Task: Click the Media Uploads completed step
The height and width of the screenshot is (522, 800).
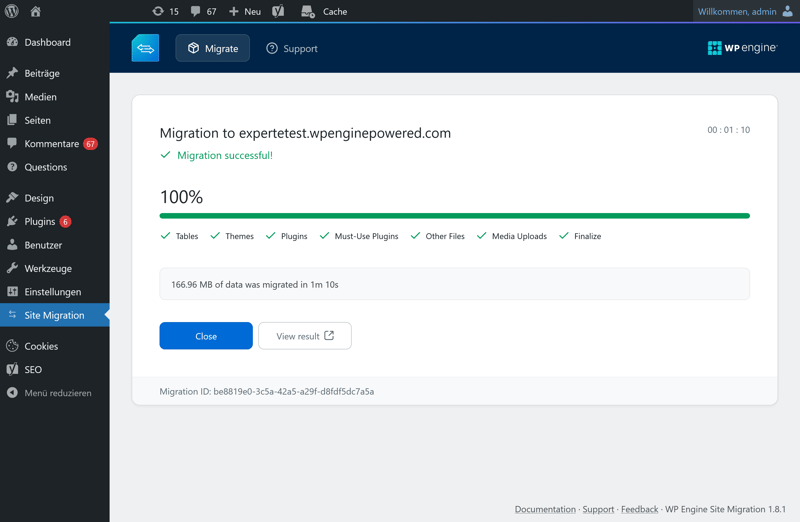Action: point(512,236)
